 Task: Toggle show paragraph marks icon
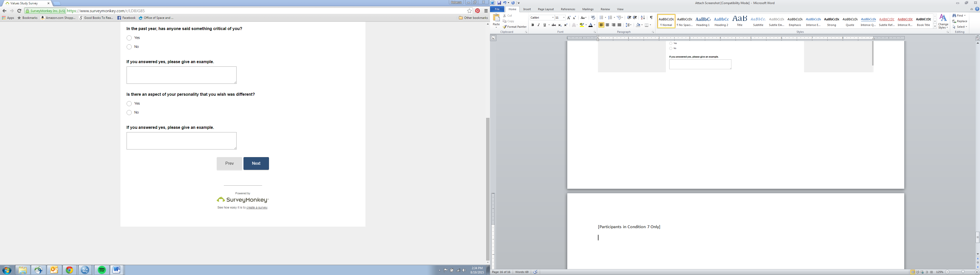click(x=651, y=18)
